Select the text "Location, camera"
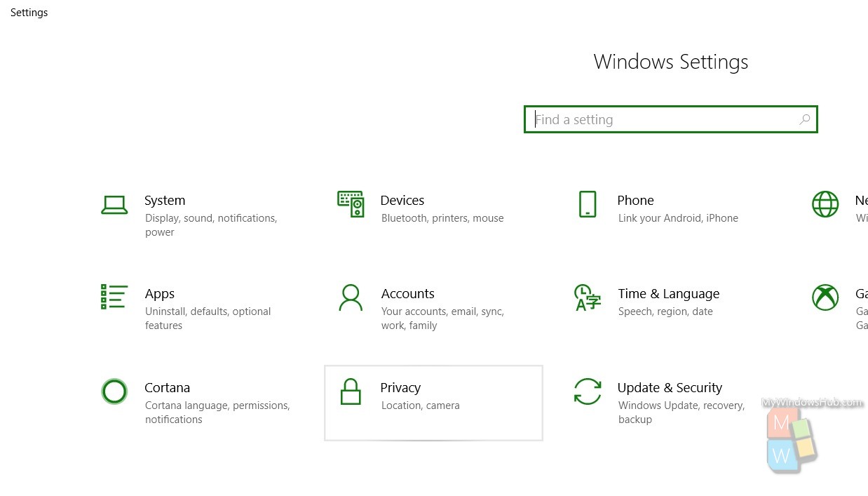The image size is (868, 496). click(x=421, y=405)
